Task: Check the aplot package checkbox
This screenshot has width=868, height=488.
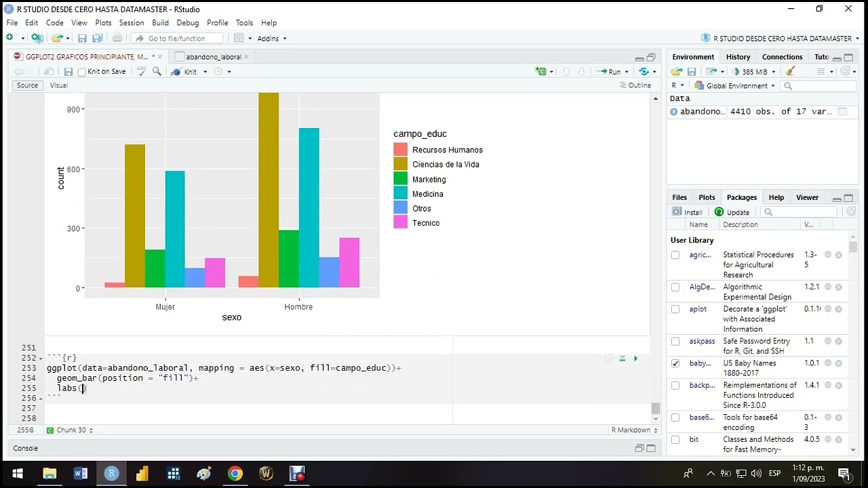Action: coord(675,309)
